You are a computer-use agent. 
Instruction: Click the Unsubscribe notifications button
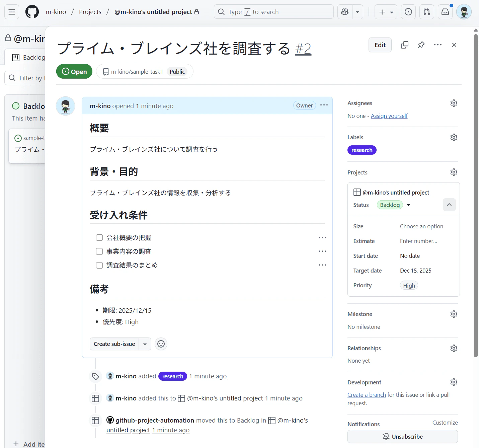[x=403, y=437]
